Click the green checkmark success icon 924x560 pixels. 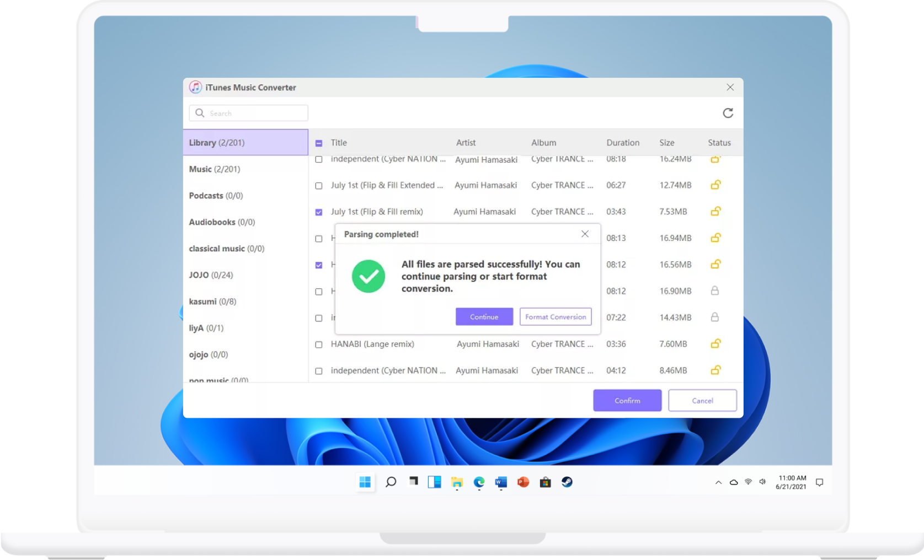(x=368, y=276)
